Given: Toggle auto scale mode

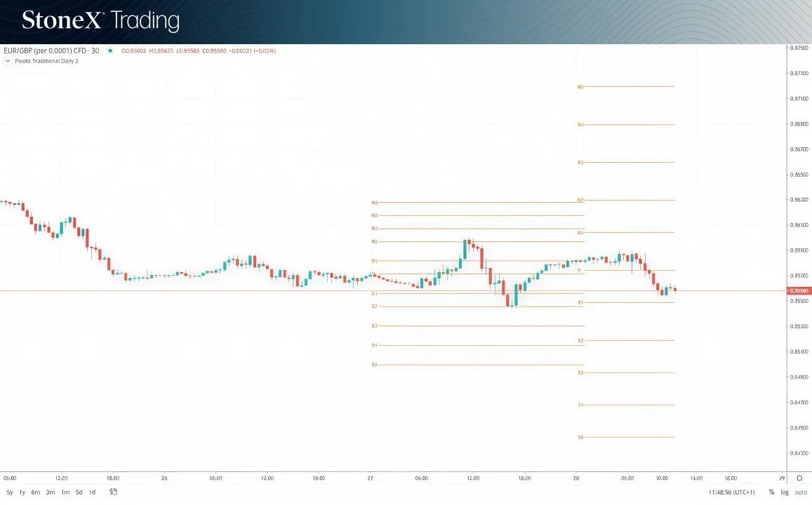Looking at the screenshot, I should pos(801,492).
